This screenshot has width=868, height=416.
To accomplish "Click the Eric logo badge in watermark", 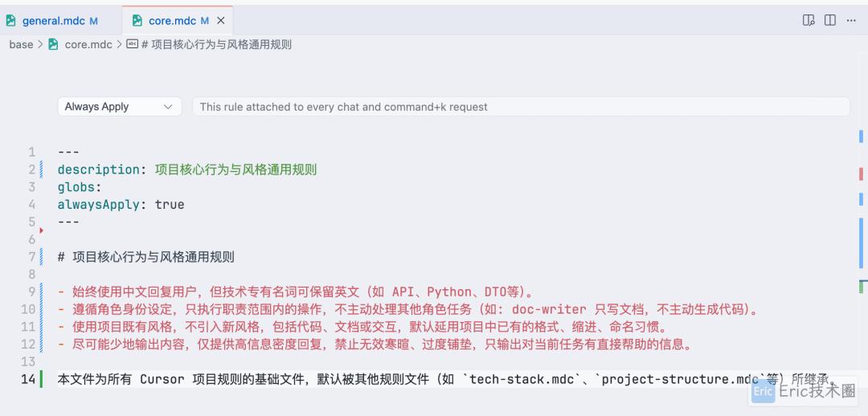I will tap(763, 392).
